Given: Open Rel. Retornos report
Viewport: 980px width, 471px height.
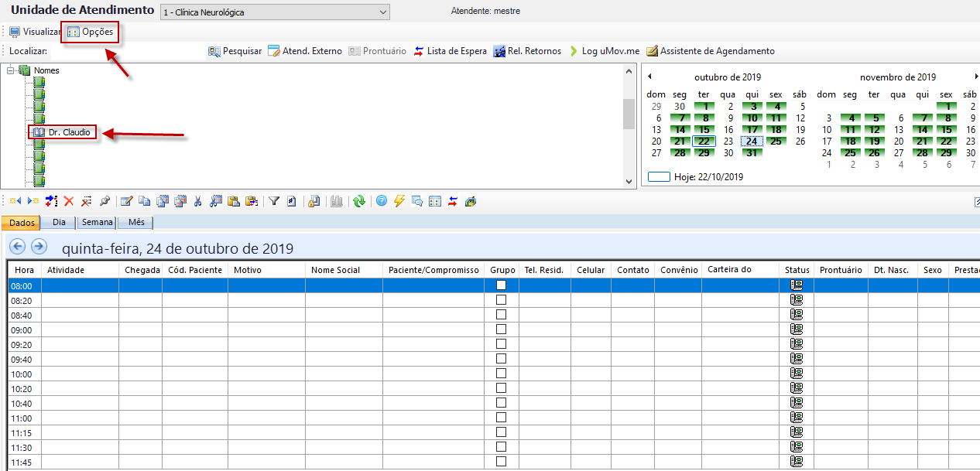Looking at the screenshot, I should (x=527, y=51).
